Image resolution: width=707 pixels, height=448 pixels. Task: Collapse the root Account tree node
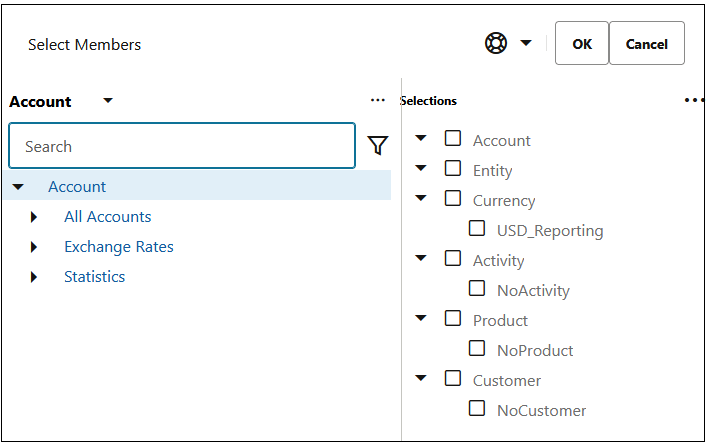pos(18,187)
